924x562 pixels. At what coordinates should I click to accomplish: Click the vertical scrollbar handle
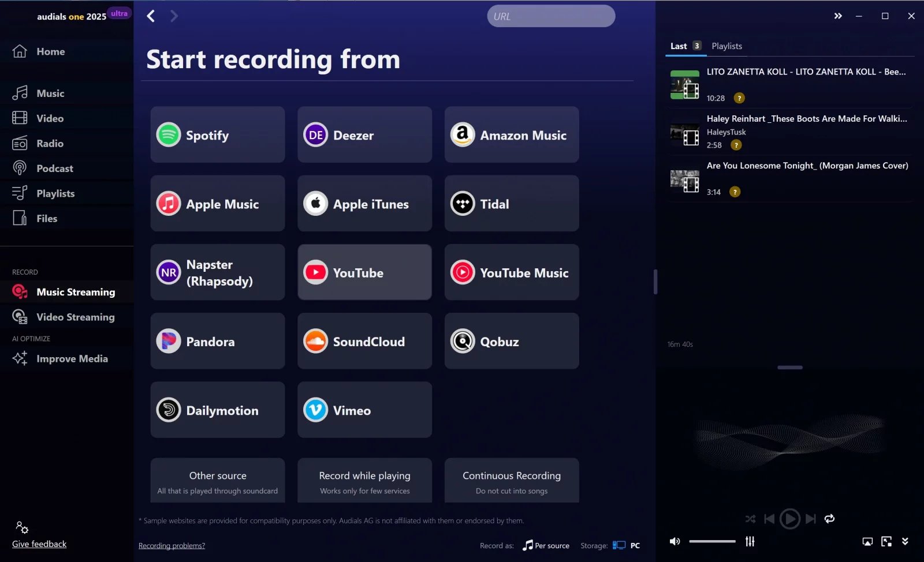coord(655,282)
